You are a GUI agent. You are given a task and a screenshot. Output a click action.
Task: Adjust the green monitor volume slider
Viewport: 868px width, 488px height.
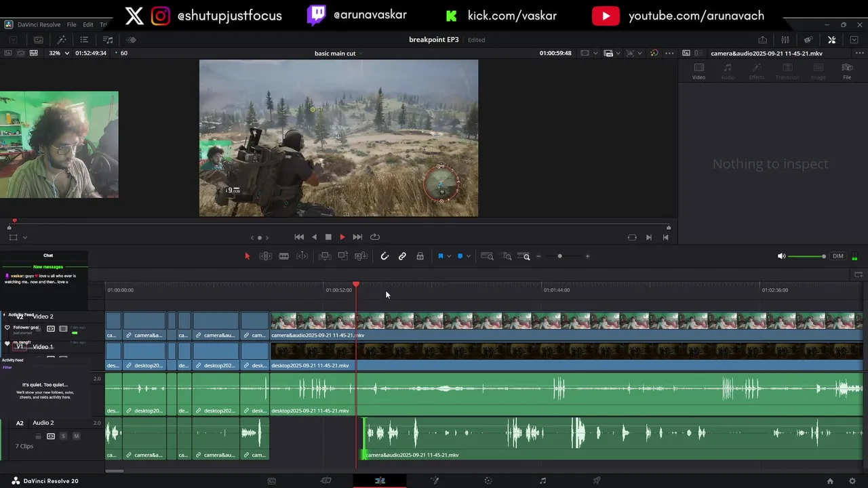point(807,256)
